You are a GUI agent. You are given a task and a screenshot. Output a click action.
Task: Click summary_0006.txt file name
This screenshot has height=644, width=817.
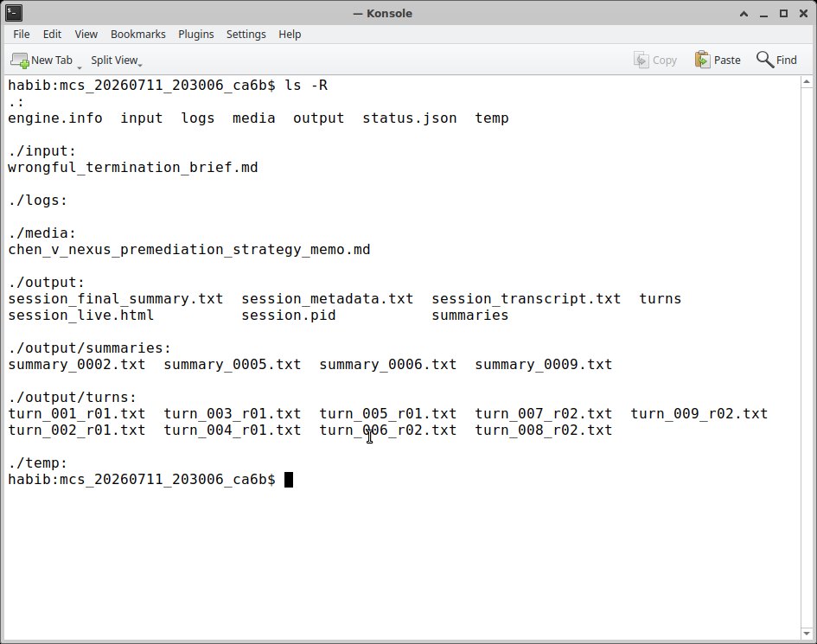(388, 364)
